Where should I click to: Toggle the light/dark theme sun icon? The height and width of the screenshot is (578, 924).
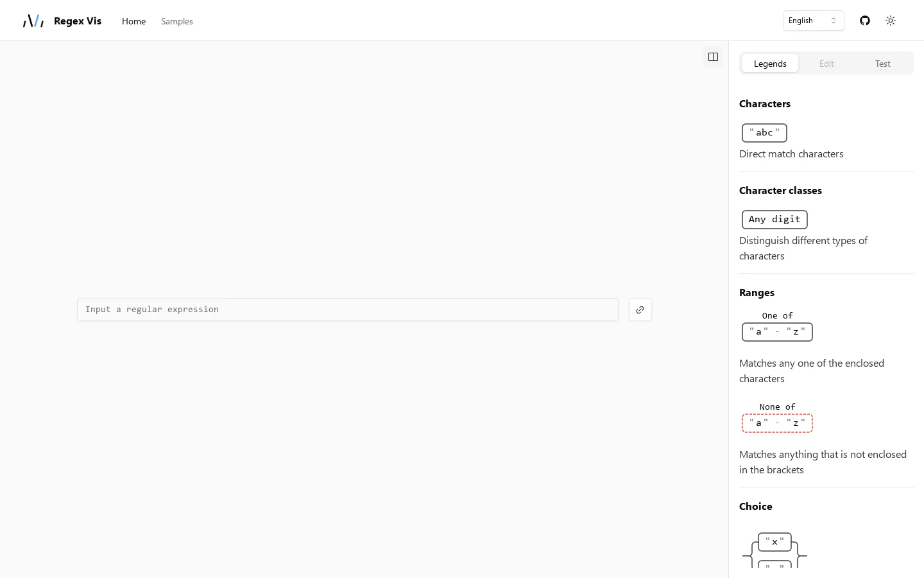(x=891, y=21)
